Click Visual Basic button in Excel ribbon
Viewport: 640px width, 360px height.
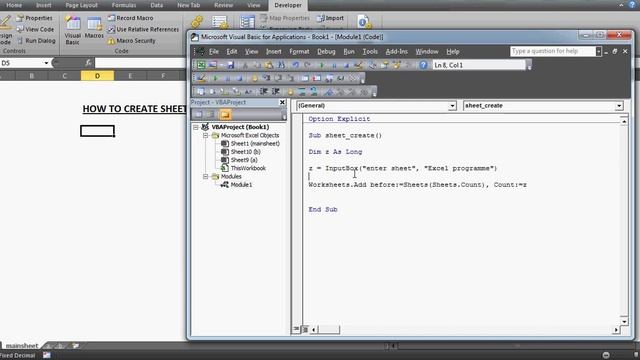tap(73, 29)
